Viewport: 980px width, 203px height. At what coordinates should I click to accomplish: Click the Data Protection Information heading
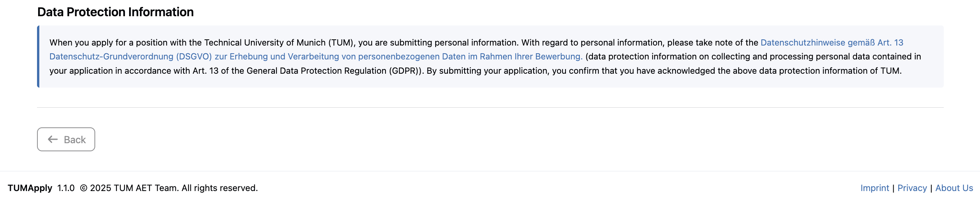[x=115, y=12]
